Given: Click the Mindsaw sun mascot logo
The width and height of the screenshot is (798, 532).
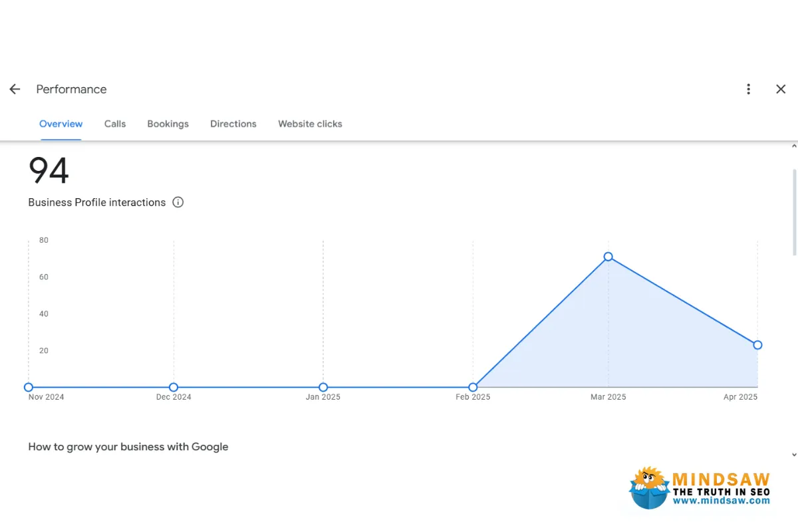Looking at the screenshot, I should (x=649, y=487).
